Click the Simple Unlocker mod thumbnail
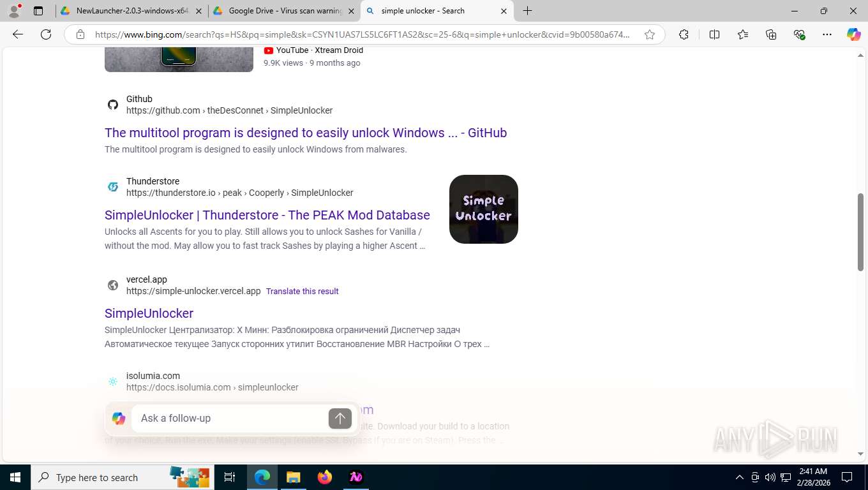This screenshot has width=868, height=490. point(484,209)
